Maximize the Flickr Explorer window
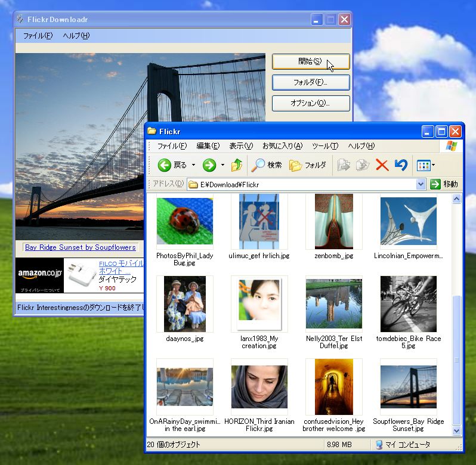476x465 pixels. pyautogui.click(x=441, y=132)
